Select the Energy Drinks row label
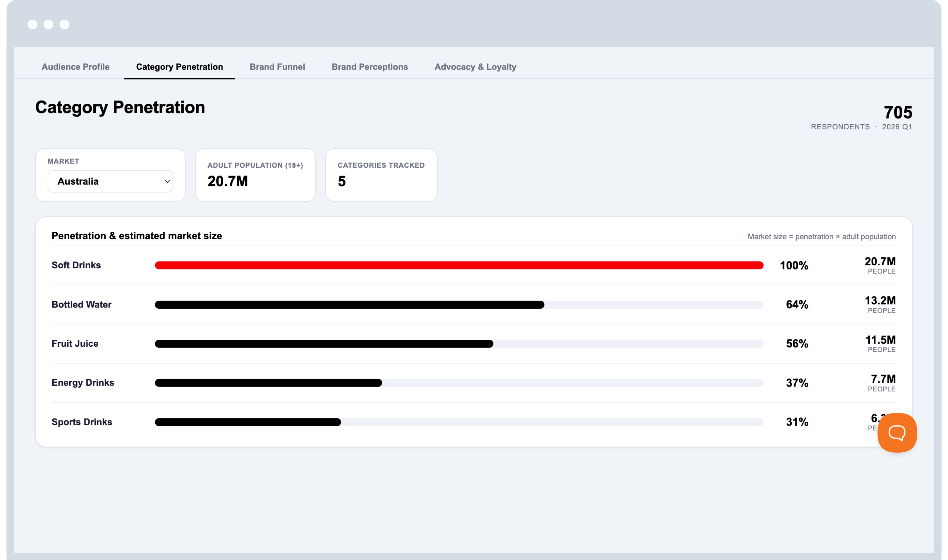Screen dimensions: 948x560 [x=83, y=383]
